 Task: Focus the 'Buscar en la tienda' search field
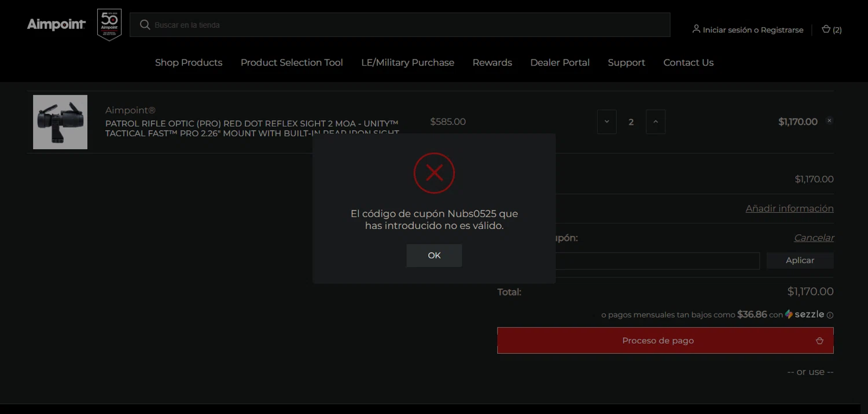pyautogui.click(x=400, y=25)
